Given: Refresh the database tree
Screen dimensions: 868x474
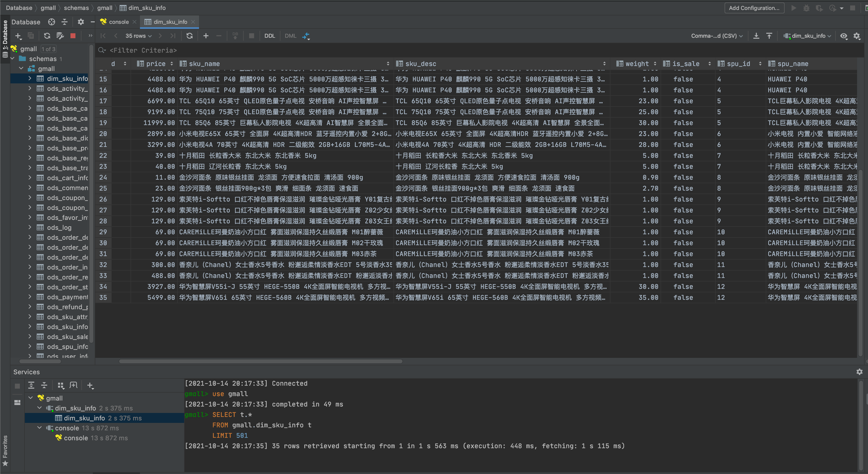Looking at the screenshot, I should [x=47, y=36].
